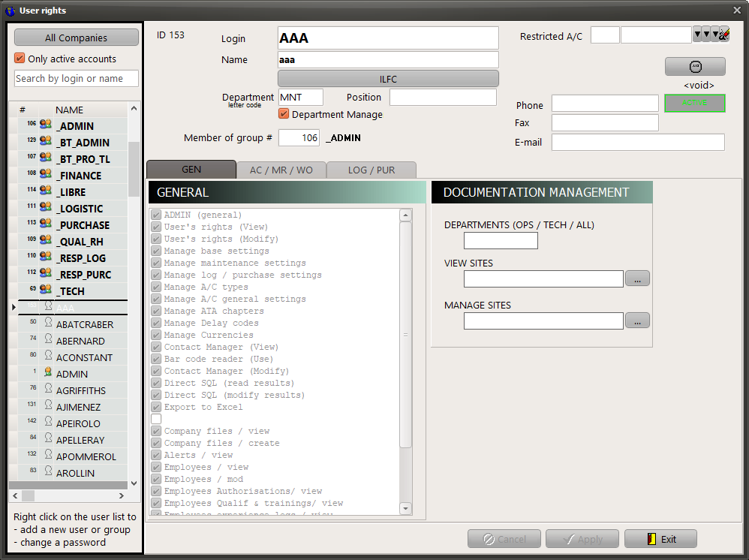Click the horizontal scrollbar right arrow under the user list
Viewport: 749px width, 560px height.
122,496
